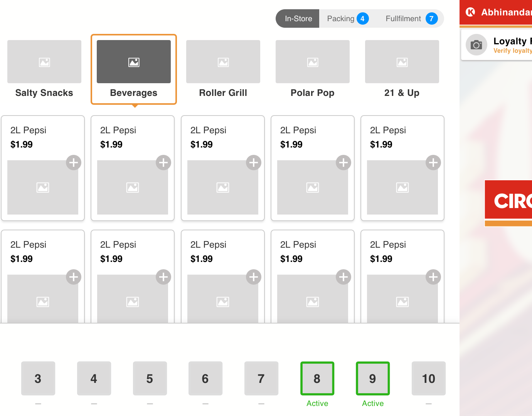Add the top-row 2L Pepsi under Beverages
The image size is (532, 416).
[x=163, y=163]
